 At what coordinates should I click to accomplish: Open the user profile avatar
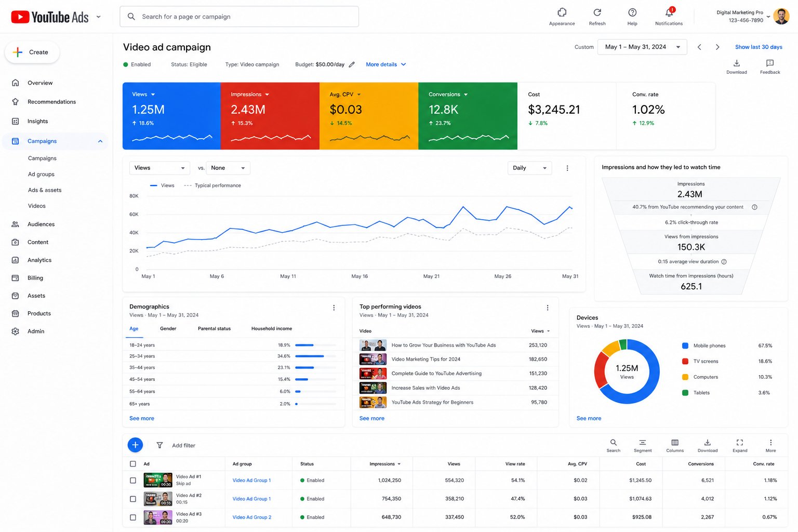pyautogui.click(x=781, y=16)
